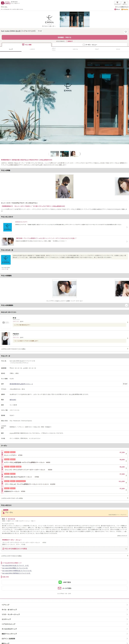Go to ヘアトップ footer link
The height and width of the screenshot is (644, 129).
point(64,605)
